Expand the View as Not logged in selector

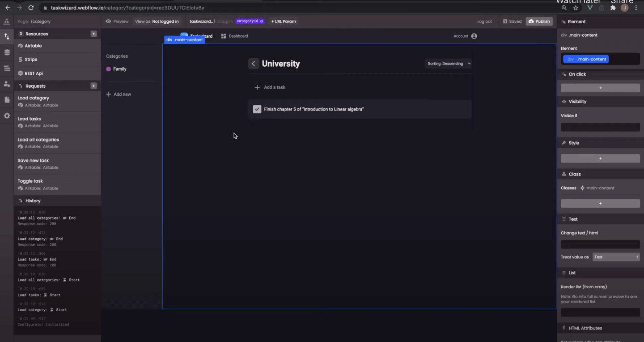(x=157, y=21)
